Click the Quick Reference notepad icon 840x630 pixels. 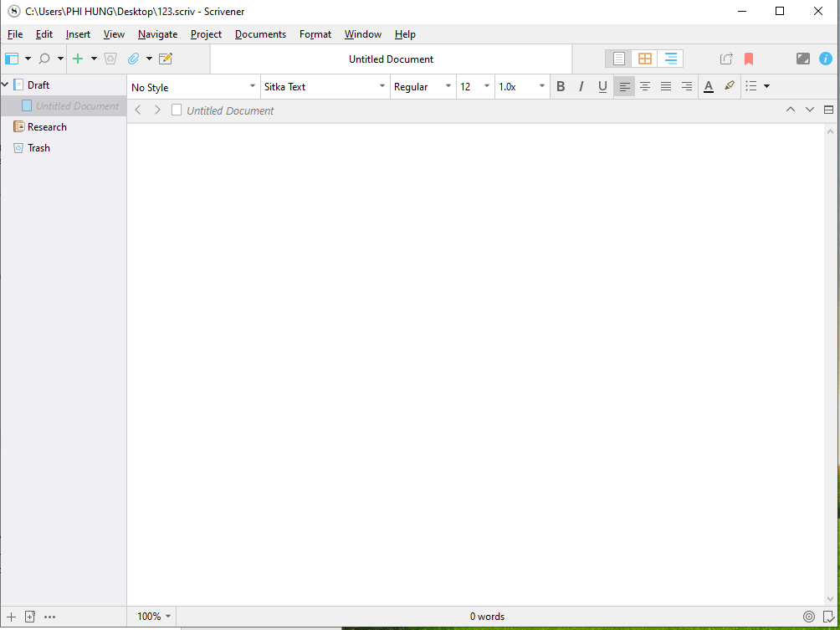pos(166,59)
